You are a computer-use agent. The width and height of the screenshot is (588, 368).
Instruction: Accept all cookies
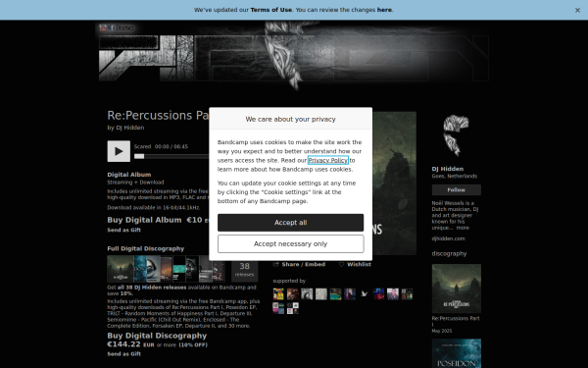tap(291, 223)
